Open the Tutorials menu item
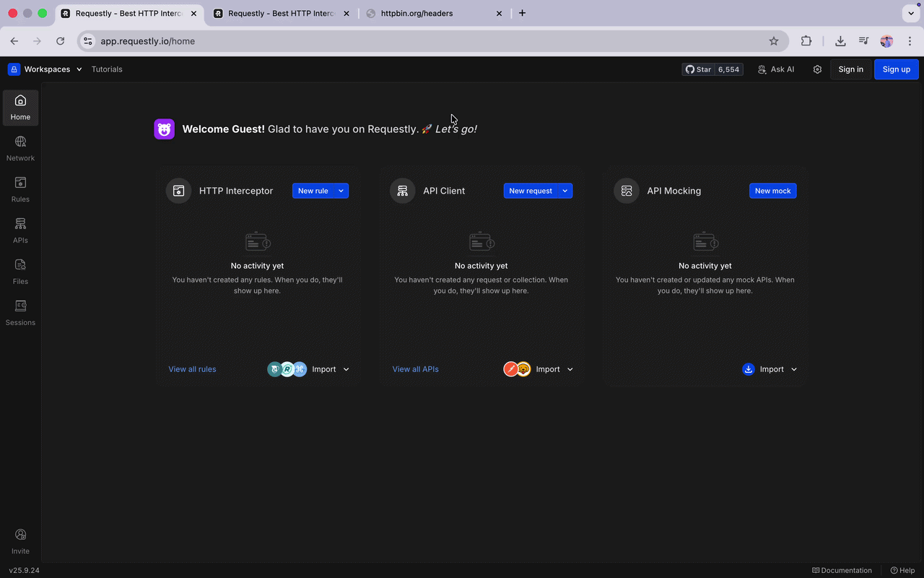924x578 pixels. click(x=107, y=69)
